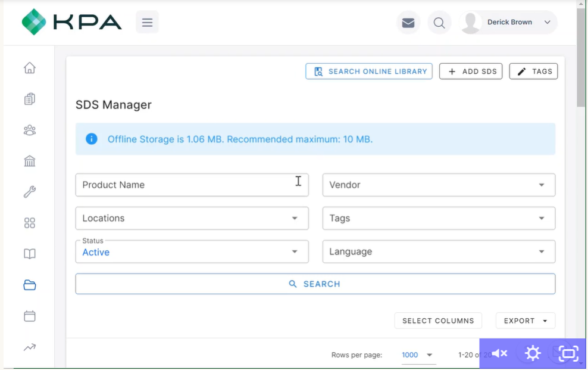This screenshot has width=588, height=370.
Task: Open the apps grid icon in the sidebar
Action: point(29,223)
